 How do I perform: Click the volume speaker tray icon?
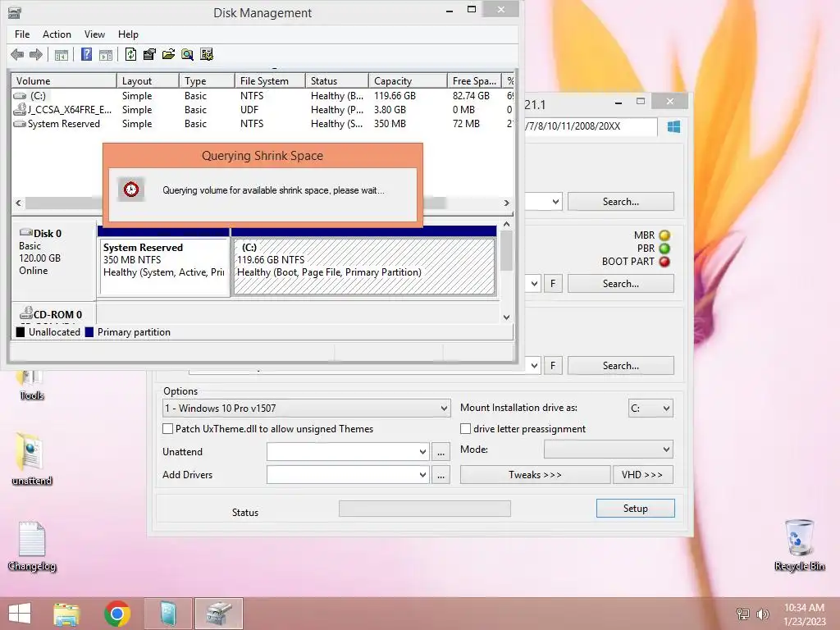pyautogui.click(x=762, y=614)
